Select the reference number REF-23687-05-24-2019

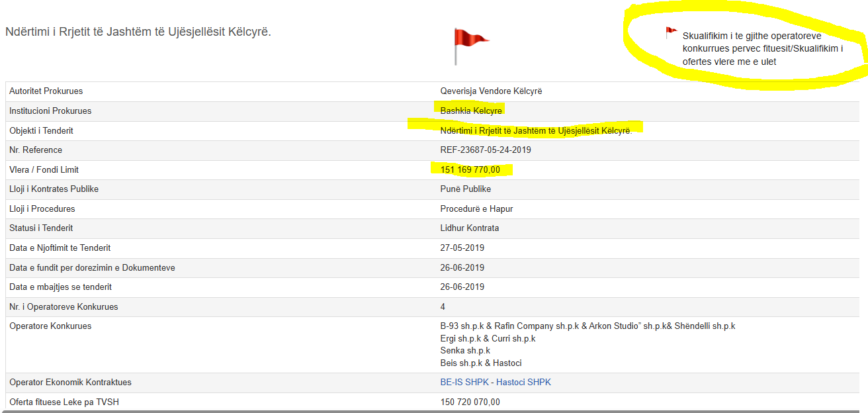(x=486, y=150)
